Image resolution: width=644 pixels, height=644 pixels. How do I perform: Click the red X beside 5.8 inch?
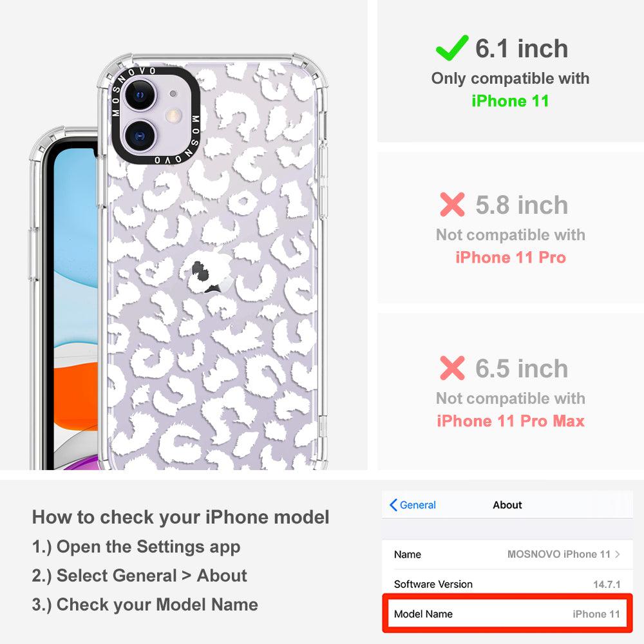452,205
